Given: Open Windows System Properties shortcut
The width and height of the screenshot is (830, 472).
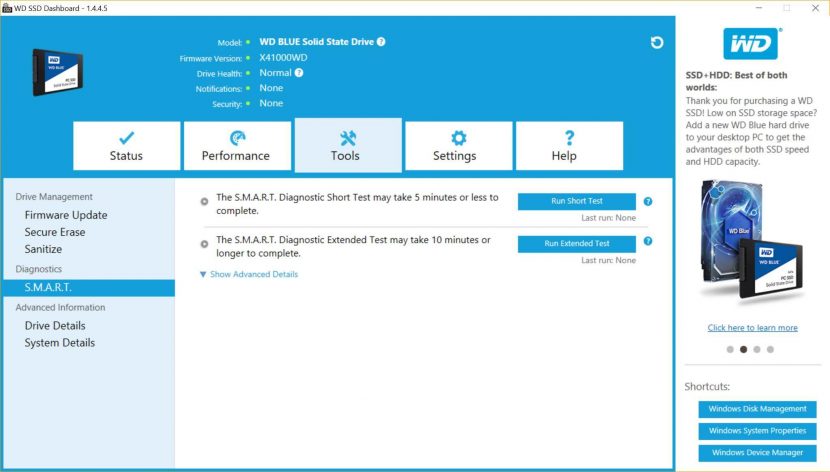Looking at the screenshot, I should coord(757,431).
